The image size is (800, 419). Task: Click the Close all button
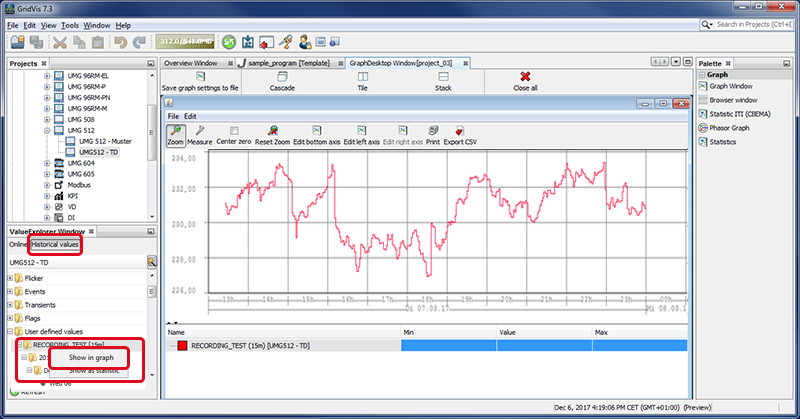pos(525,81)
